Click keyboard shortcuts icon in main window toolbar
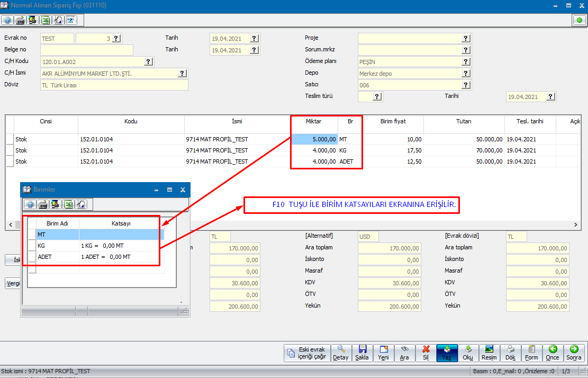The height and width of the screenshot is (378, 588). [x=20, y=20]
